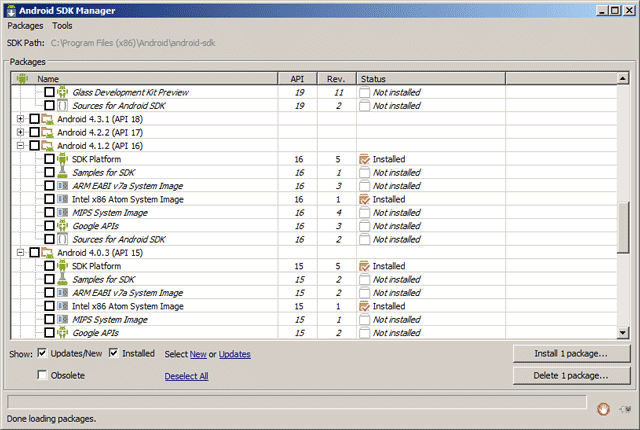Viewport: 640px width, 430px height.
Task: Click the Sources for Android SDK icon, API 16
Action: click(62, 239)
